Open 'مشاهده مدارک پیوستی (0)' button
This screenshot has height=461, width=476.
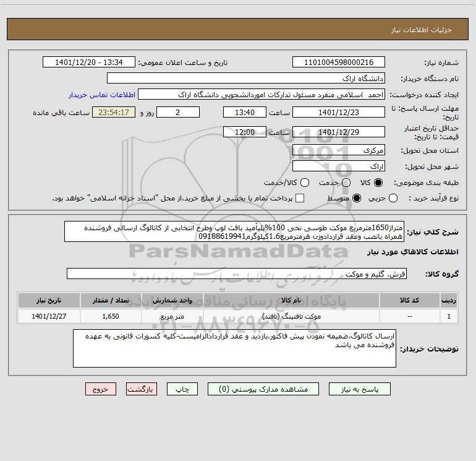[263, 389]
